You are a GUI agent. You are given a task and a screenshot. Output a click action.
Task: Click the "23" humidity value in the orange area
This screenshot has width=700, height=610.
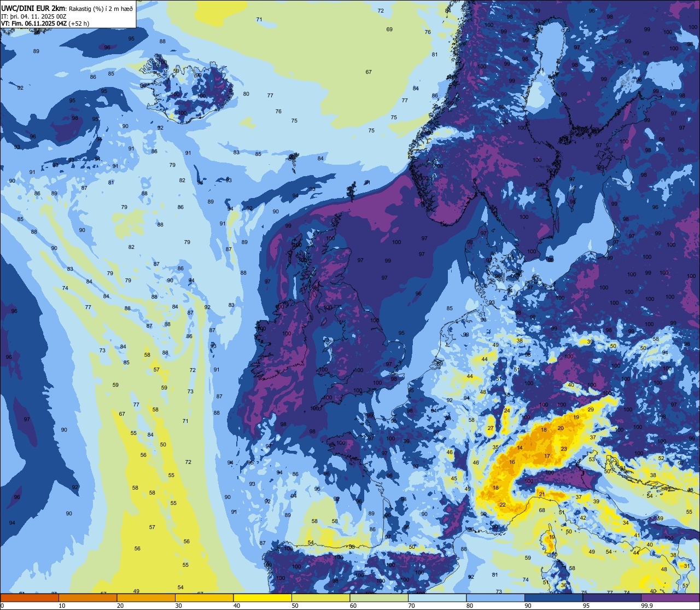pos(564,449)
